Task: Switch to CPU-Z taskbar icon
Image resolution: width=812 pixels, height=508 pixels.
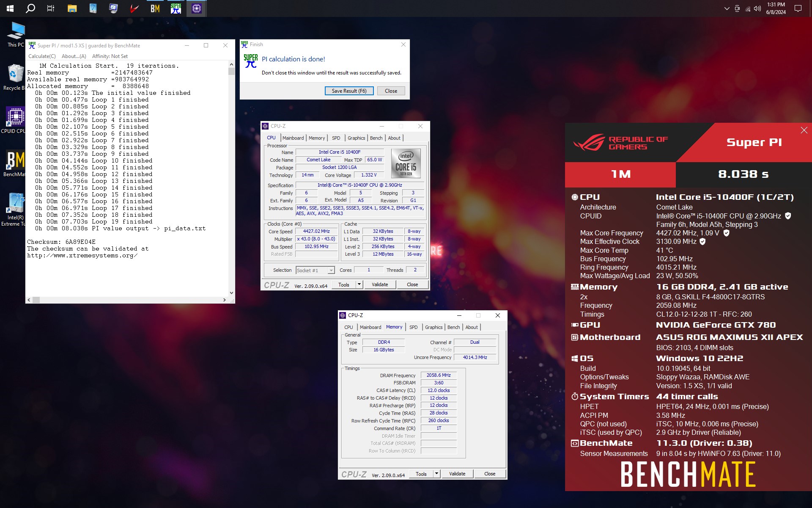Action: 197,8
